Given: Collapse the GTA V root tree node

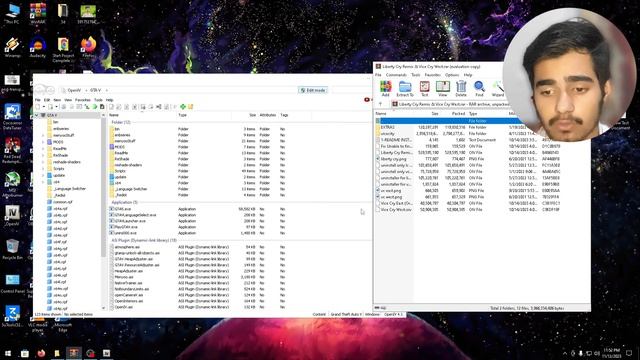Looking at the screenshot, I should (x=37, y=115).
